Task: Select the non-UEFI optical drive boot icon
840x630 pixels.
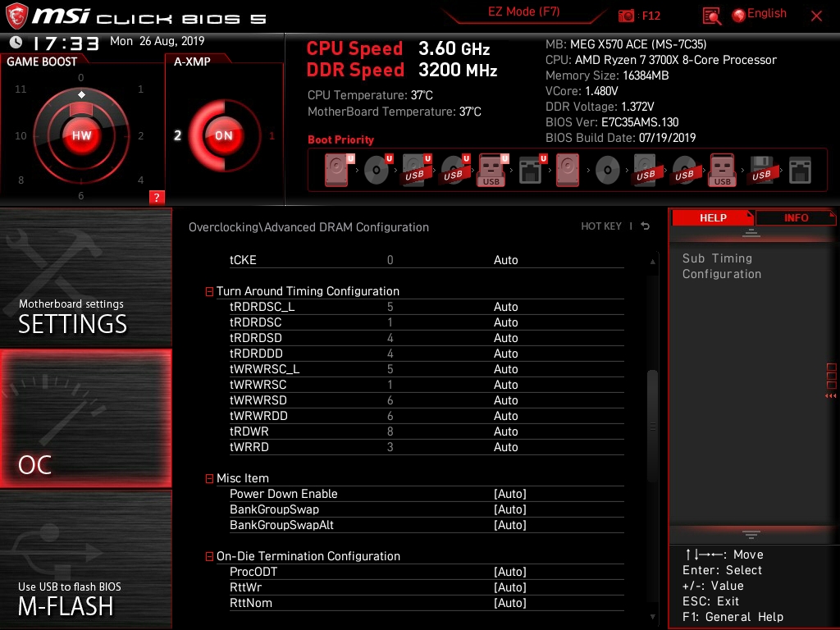Action: (607, 171)
